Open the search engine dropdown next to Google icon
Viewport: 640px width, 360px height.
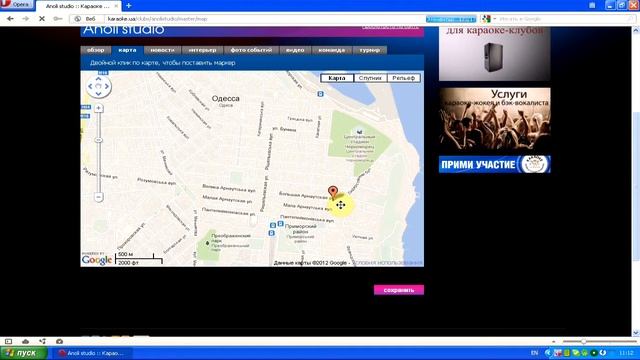495,19
